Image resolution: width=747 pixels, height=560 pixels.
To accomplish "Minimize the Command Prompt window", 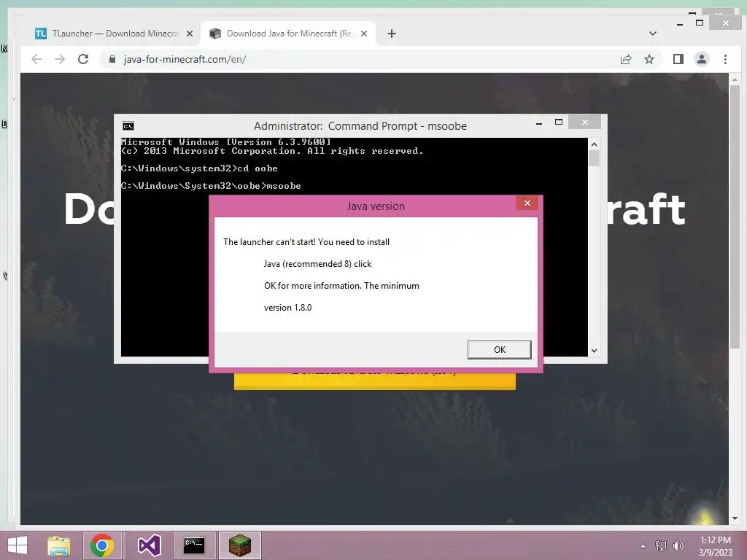I will [x=539, y=122].
